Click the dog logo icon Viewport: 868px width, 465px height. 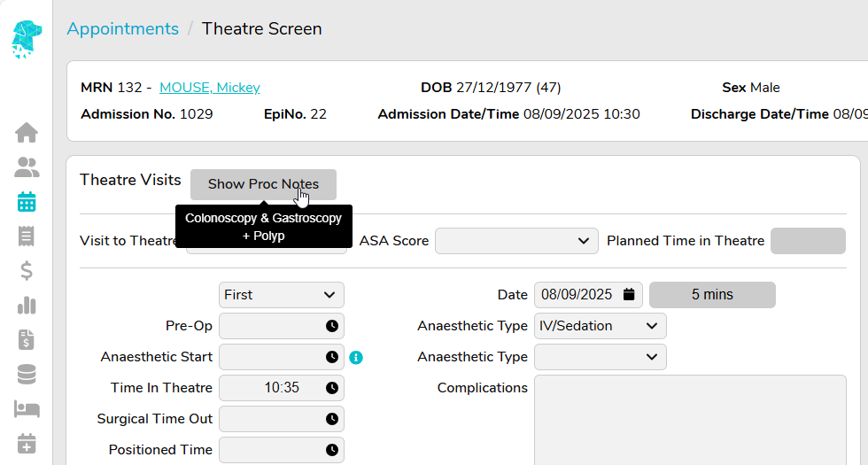tap(26, 39)
